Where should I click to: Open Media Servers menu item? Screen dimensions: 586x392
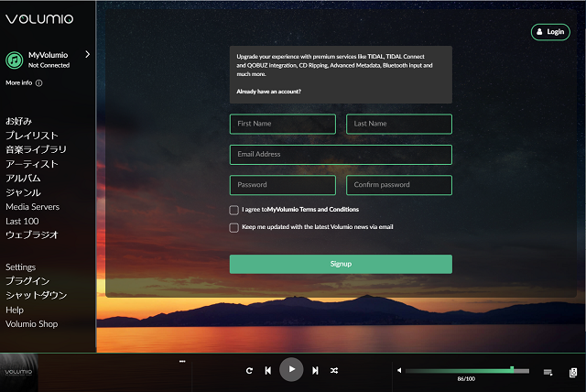click(x=33, y=207)
